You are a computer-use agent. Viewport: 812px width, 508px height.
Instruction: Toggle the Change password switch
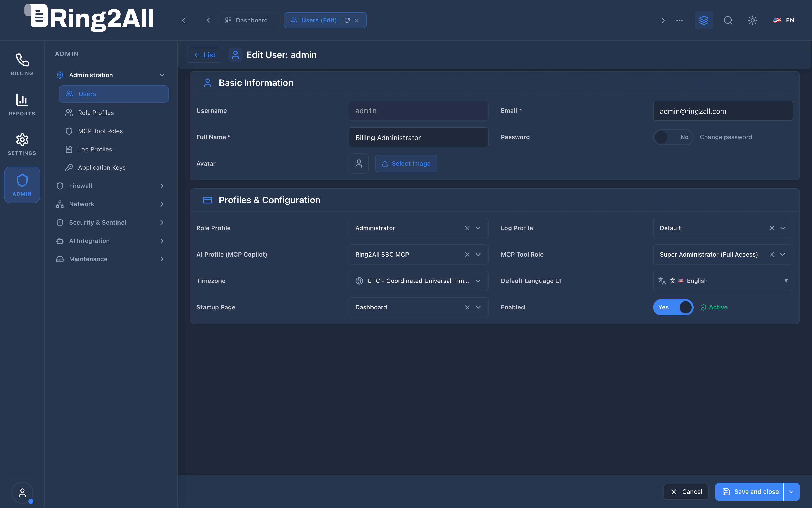[673, 137]
